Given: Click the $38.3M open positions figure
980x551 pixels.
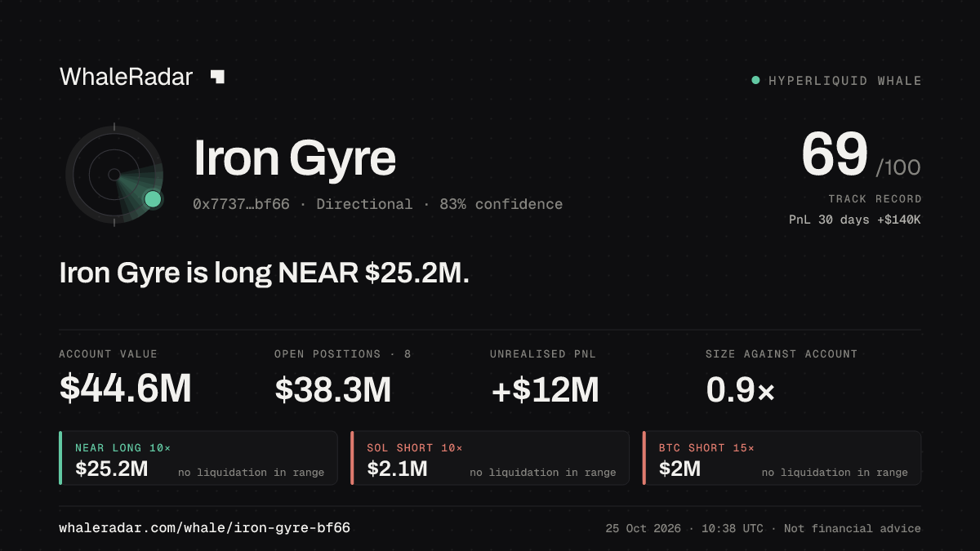Looking at the screenshot, I should [333, 389].
